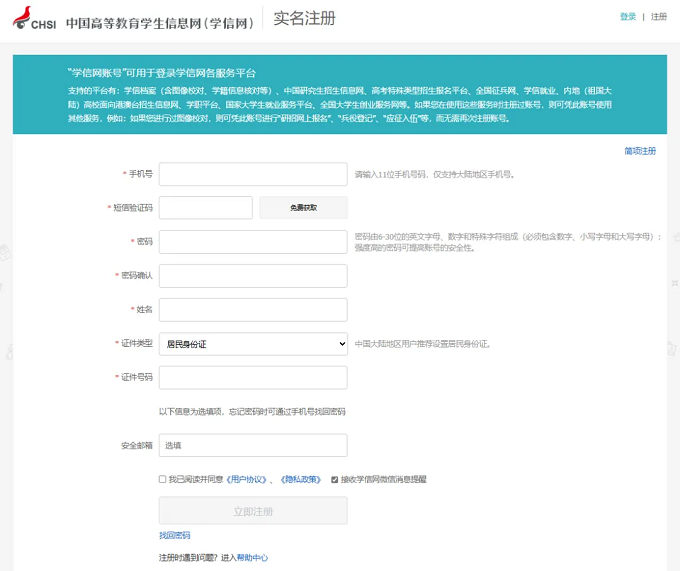Click the phone hint text 请输入11位手机号码
Image resolution: width=680 pixels, height=571 pixels.
coord(435,174)
